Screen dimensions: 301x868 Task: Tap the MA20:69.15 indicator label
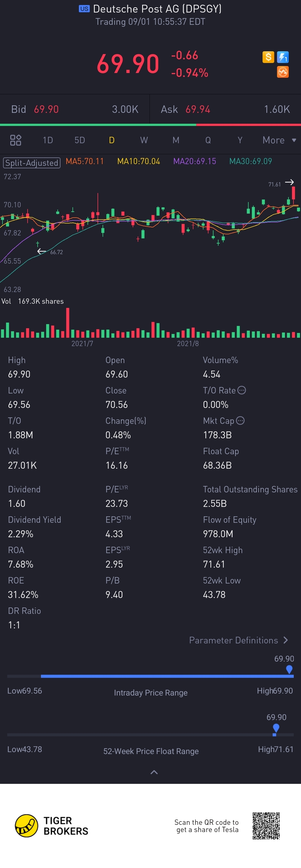pyautogui.click(x=195, y=161)
